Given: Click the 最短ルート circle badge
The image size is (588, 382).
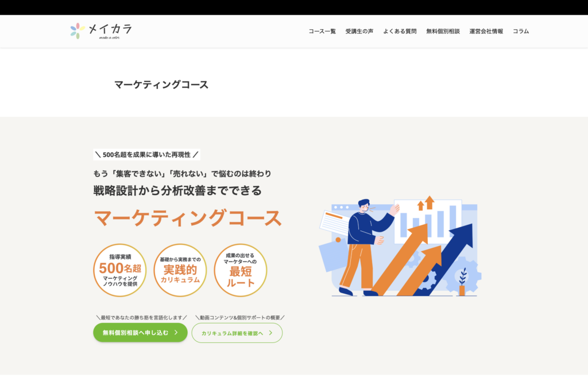Looking at the screenshot, I should coord(241,270).
